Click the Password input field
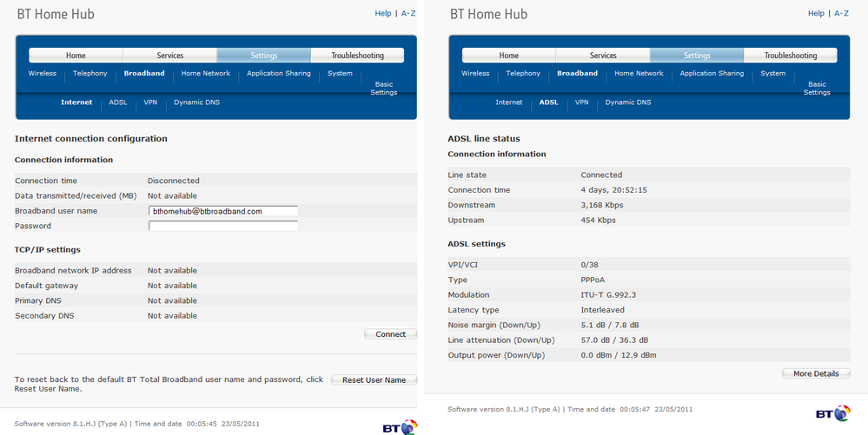Image resolution: width=868 pixels, height=435 pixels. click(x=223, y=226)
